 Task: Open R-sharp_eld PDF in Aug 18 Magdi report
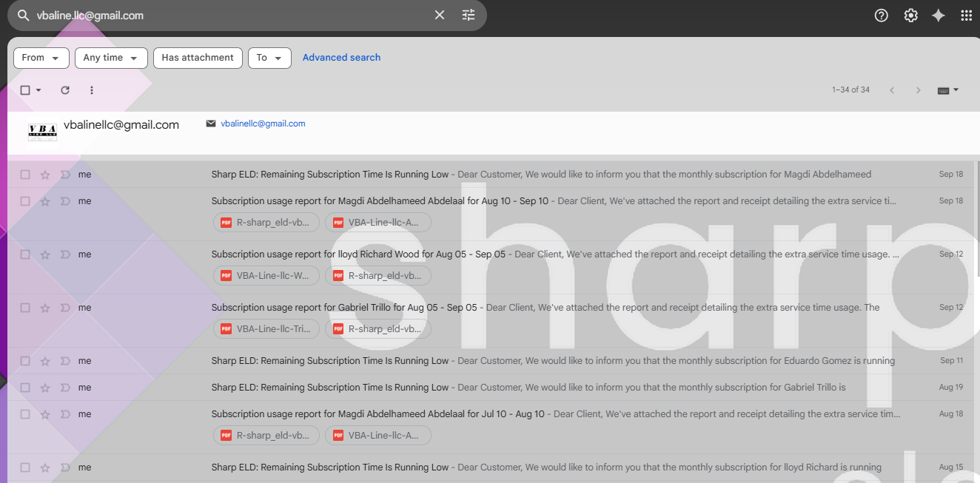click(x=266, y=436)
